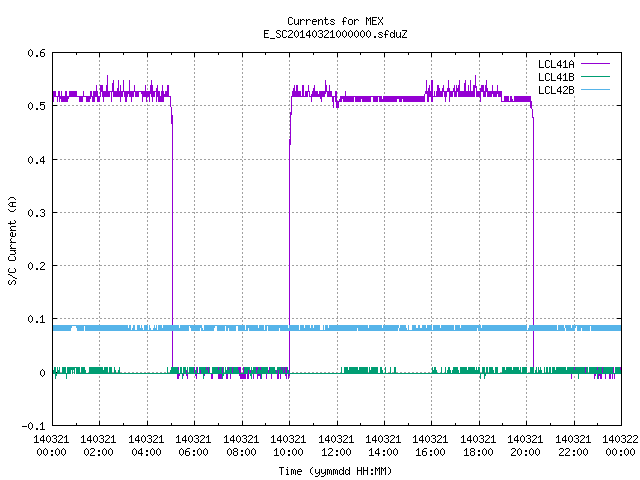Select the 0.1 y-axis tick label

(37, 319)
